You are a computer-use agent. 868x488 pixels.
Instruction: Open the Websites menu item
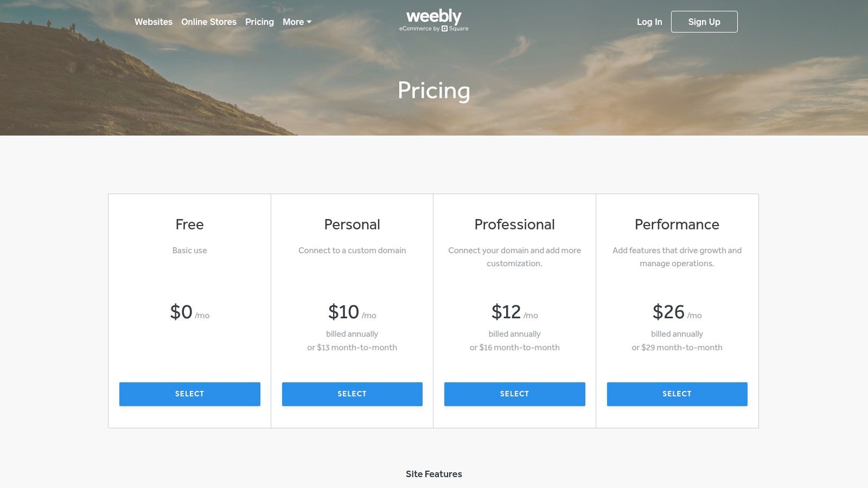pyautogui.click(x=154, y=22)
